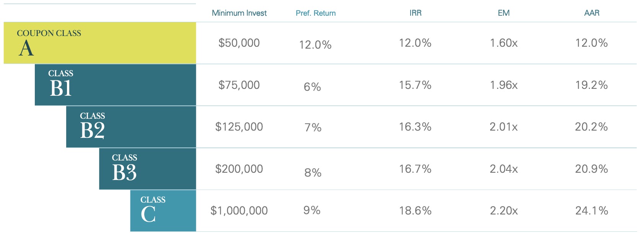
Task: Select the $75,000 minimum for Class B1
Action: point(239,85)
